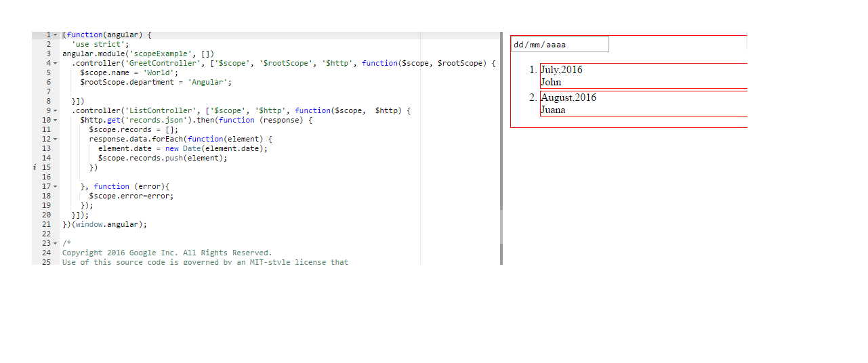
Task: Click the name John in the list
Action: point(551,82)
